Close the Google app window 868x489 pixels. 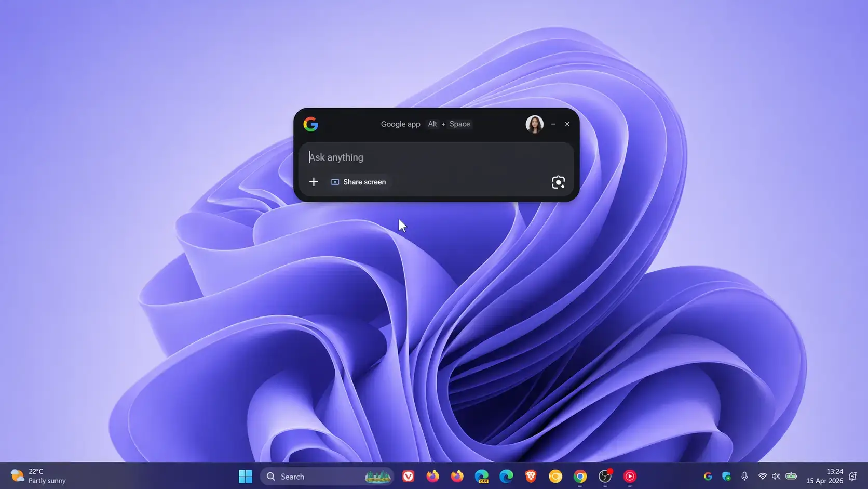pyautogui.click(x=567, y=124)
